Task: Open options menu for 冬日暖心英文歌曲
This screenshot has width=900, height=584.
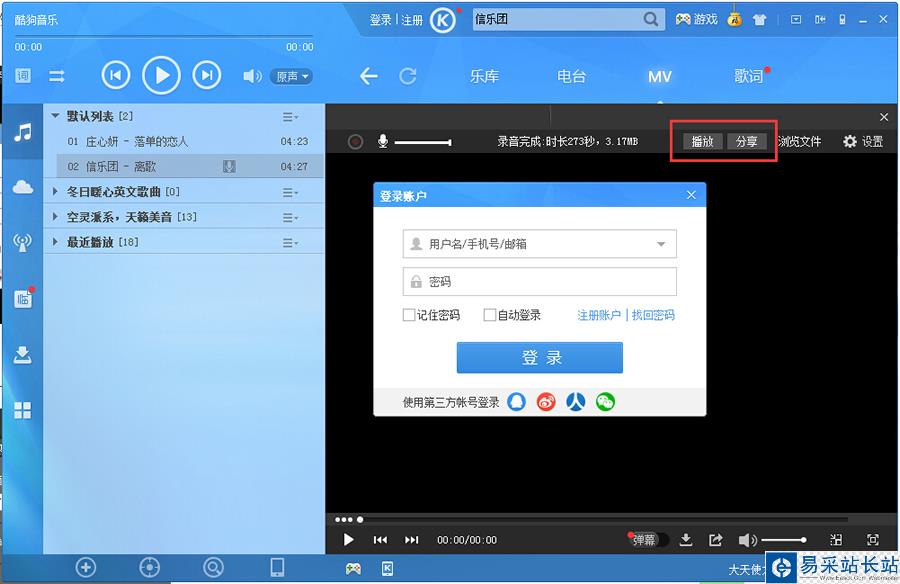Action: [290, 192]
